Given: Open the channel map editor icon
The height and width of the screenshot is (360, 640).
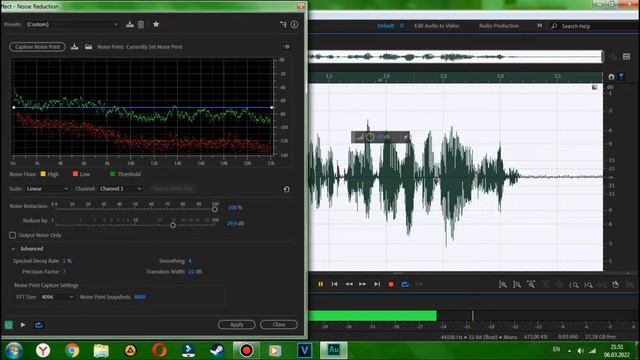Looking at the screenshot, I should pyautogui.click(x=283, y=24).
